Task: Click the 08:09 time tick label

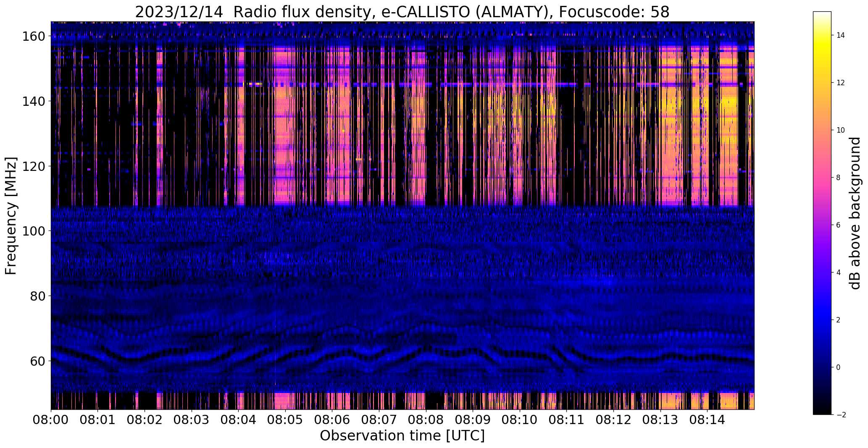Action: 473,419
